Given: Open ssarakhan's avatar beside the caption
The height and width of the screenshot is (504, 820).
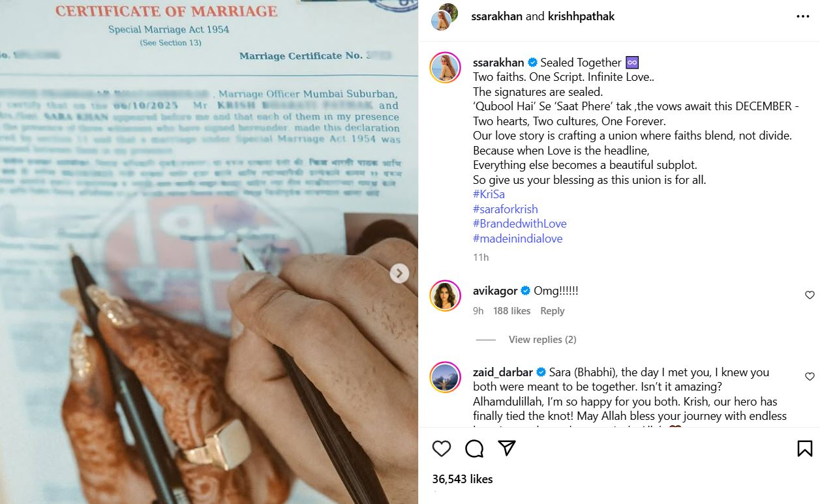Looking at the screenshot, I should (446, 67).
